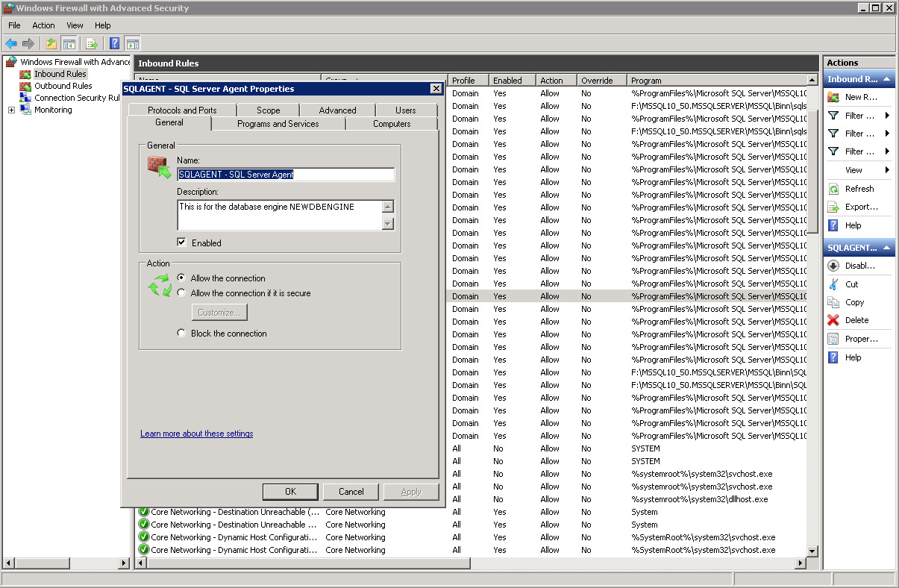This screenshot has width=899, height=588.
Task: Click the rules list vertical scroll-down arrow
Action: (812, 551)
